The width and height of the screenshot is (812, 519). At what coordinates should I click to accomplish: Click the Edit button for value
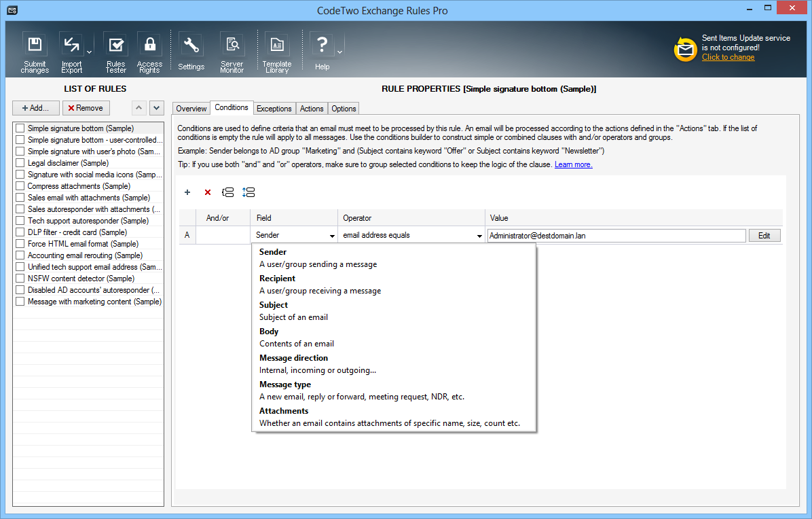764,236
